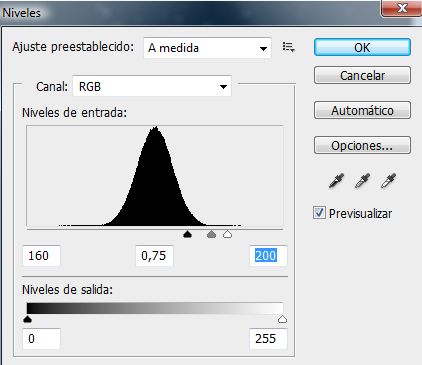Select the gray point eyedropper
This screenshot has width=422, height=365.
pyautogui.click(x=362, y=181)
